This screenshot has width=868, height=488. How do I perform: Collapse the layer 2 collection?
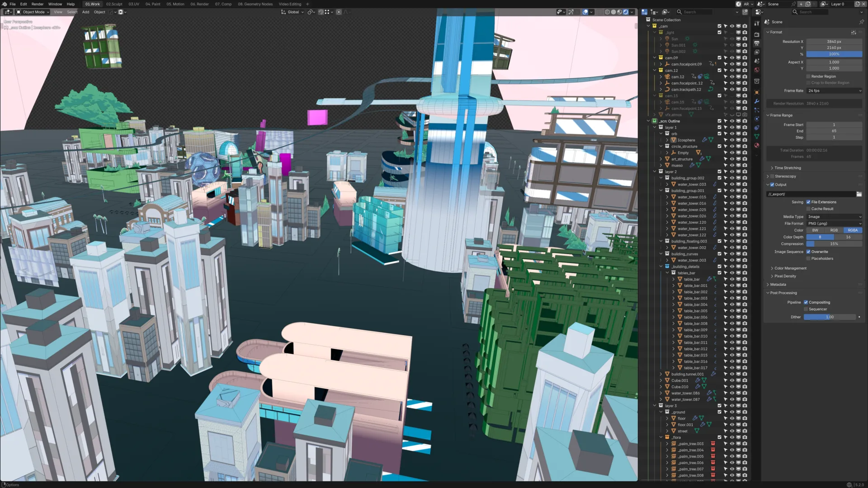pos(655,172)
